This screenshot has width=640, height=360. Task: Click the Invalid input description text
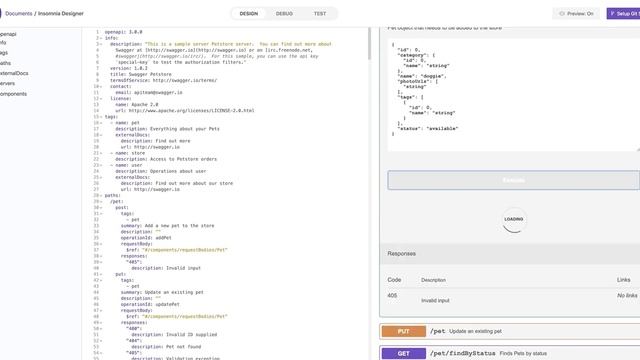pos(435,300)
